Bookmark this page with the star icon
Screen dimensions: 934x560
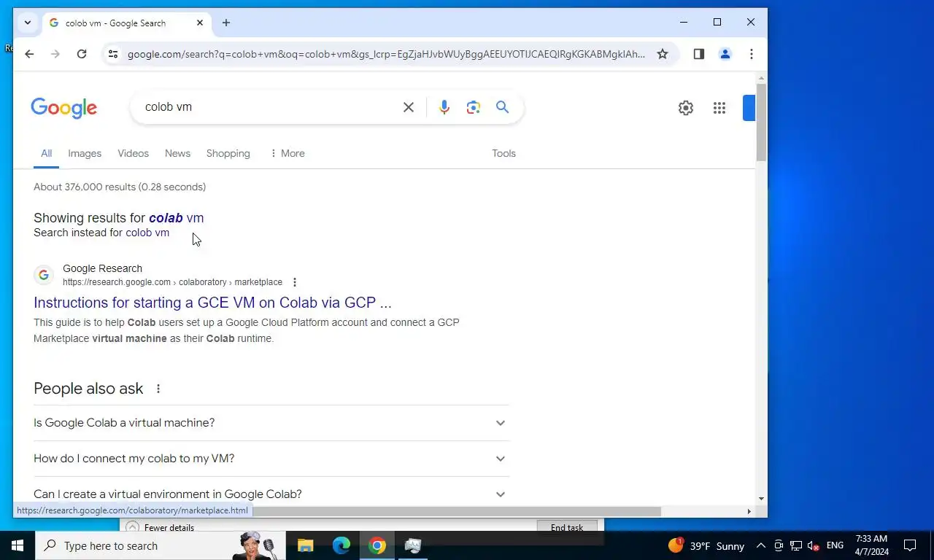(663, 54)
